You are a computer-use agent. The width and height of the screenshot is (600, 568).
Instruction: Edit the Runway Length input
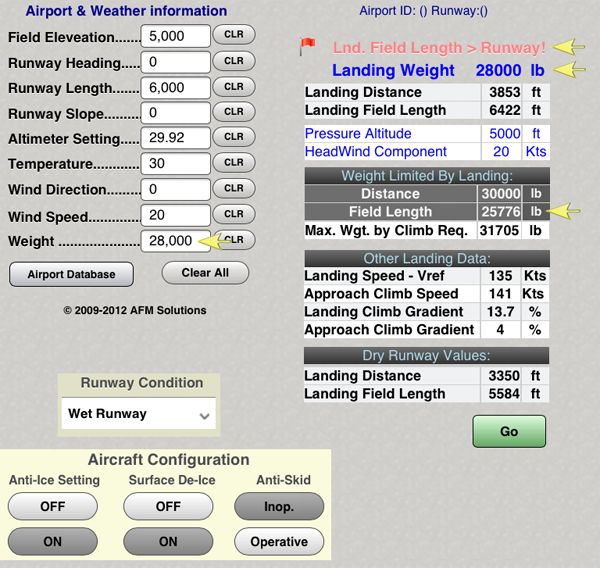[176, 88]
